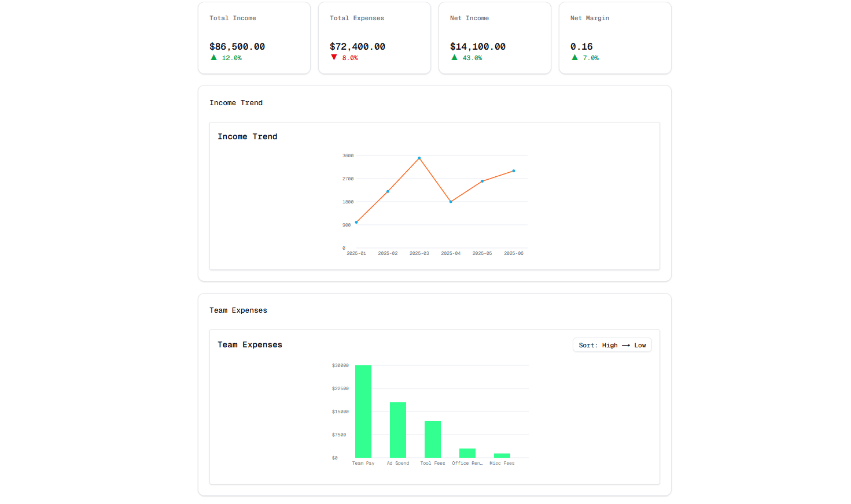Click the $30000 y-axis label
This screenshot has height=504, width=851.
coord(340,365)
